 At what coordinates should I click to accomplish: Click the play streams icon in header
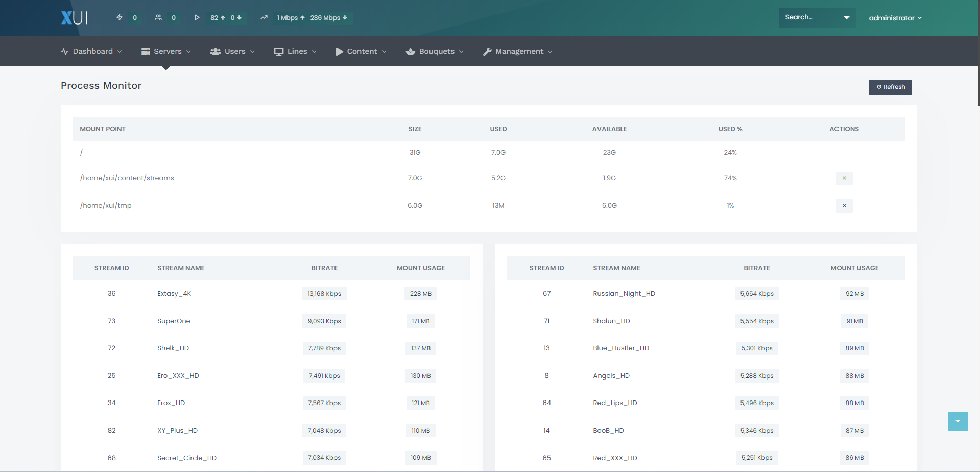197,17
